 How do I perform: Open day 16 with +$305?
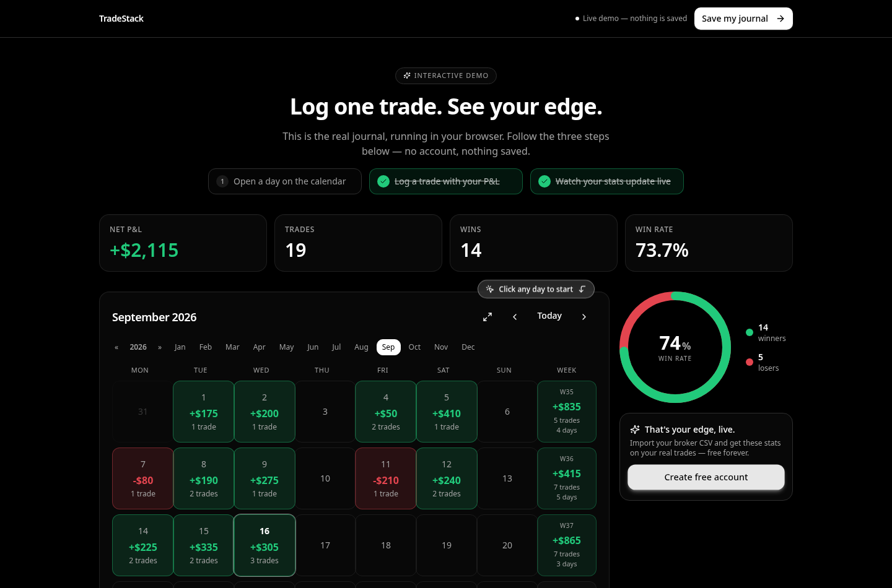265,545
